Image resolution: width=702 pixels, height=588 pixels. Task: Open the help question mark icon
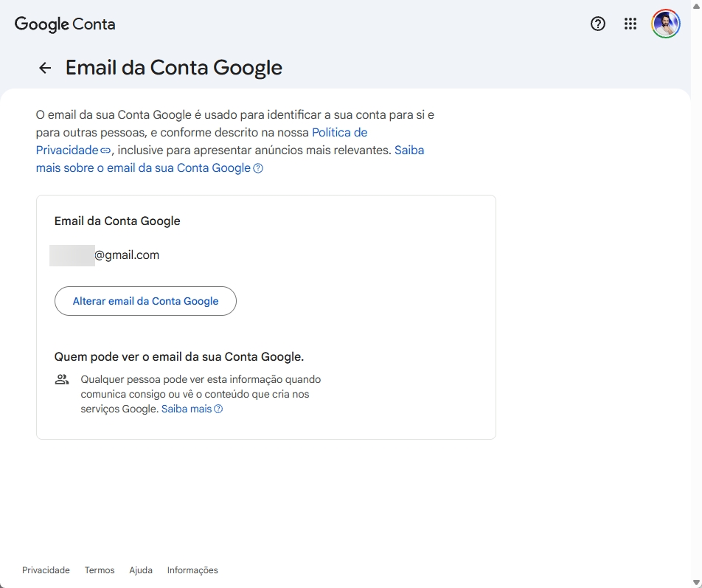pyautogui.click(x=598, y=24)
